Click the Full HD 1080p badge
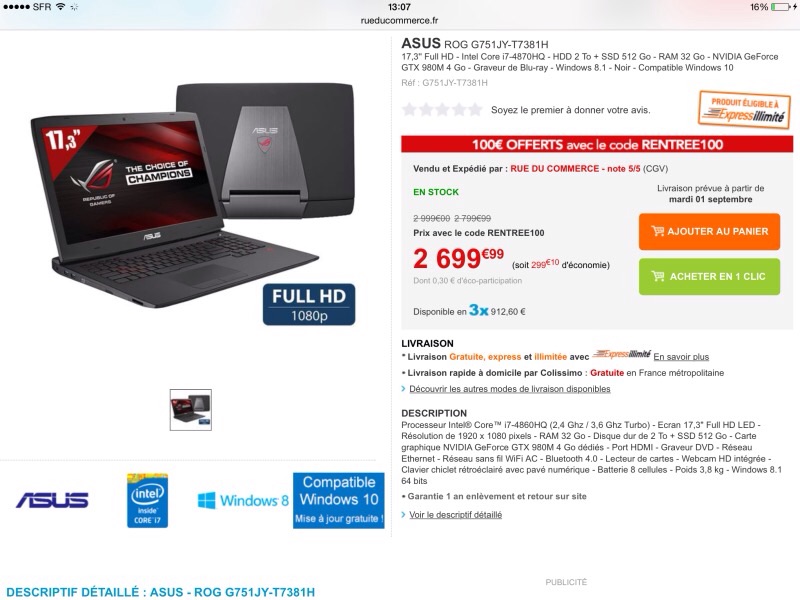Screen dimensions: 800x600 pyautogui.click(x=309, y=305)
